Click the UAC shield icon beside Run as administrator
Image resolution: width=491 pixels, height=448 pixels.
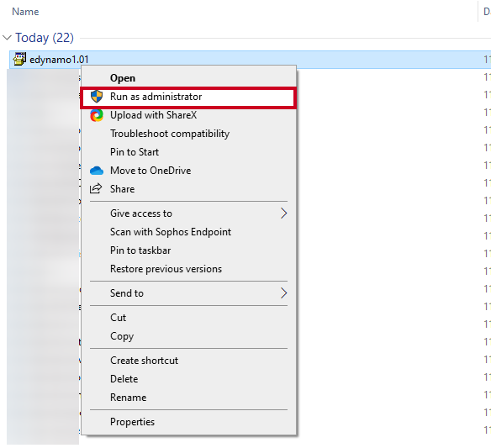coord(97,97)
